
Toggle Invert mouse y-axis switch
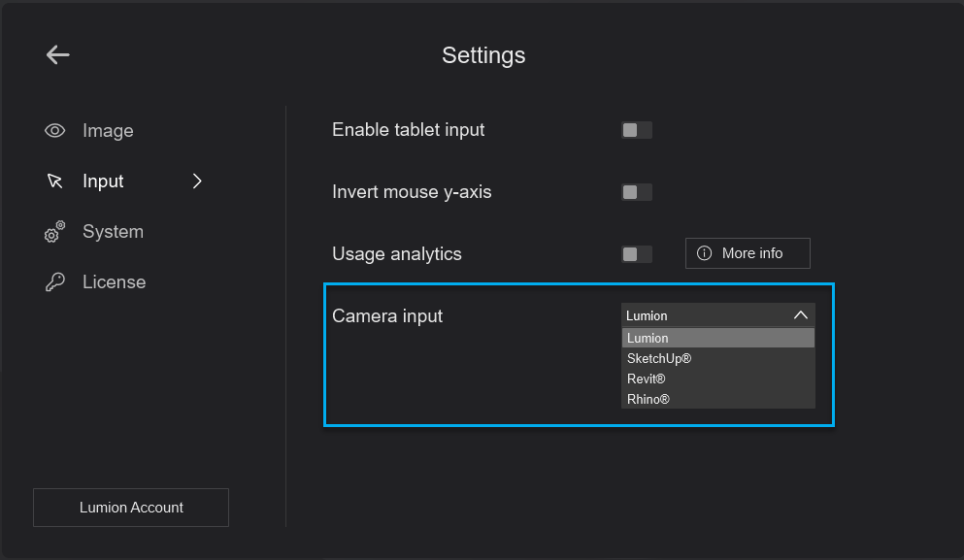click(636, 192)
